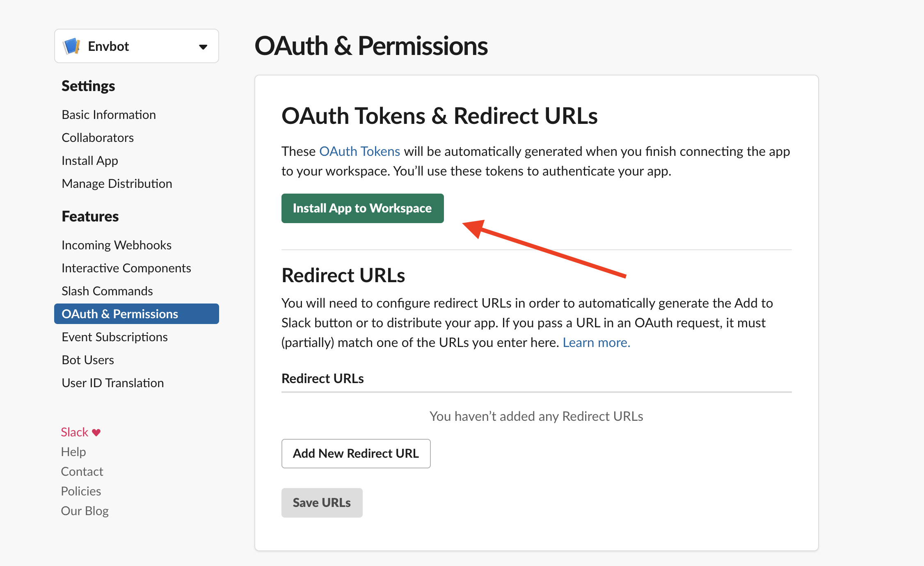Go to Event Subscriptions
924x566 pixels.
pyautogui.click(x=114, y=337)
